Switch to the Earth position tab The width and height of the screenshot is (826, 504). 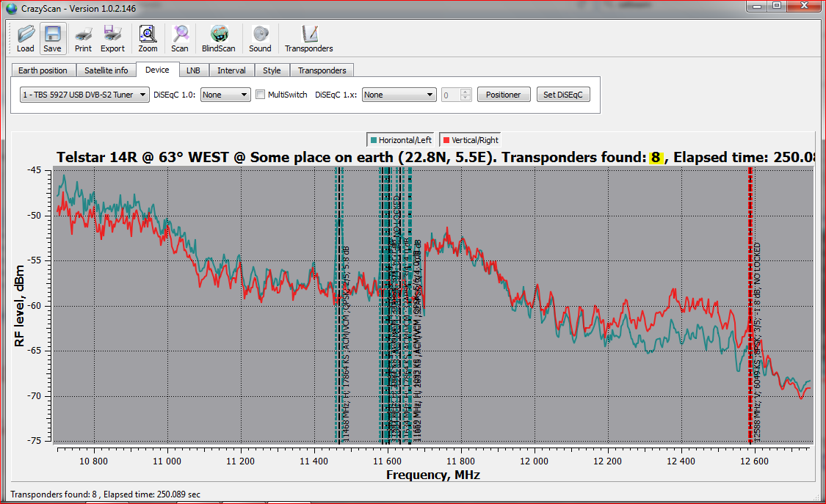(43, 70)
